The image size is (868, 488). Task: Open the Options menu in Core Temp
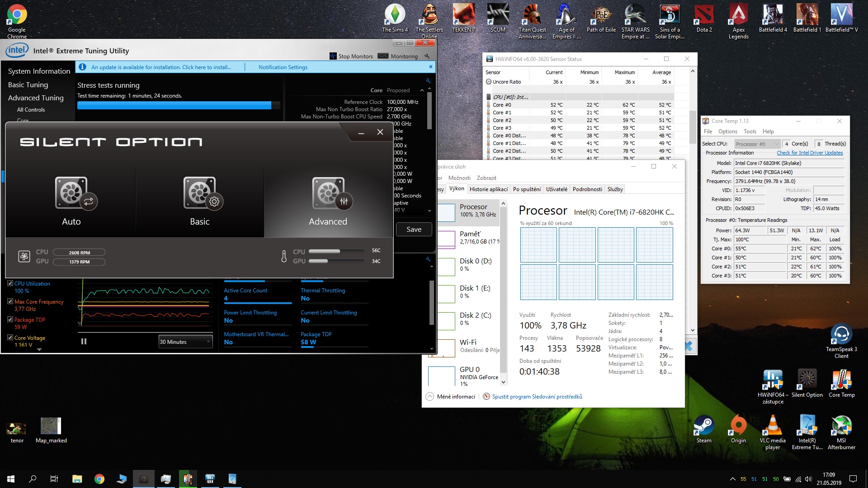[x=727, y=131]
